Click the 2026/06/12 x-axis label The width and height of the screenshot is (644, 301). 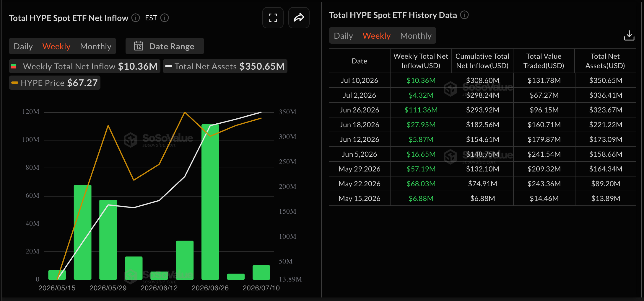point(159,288)
